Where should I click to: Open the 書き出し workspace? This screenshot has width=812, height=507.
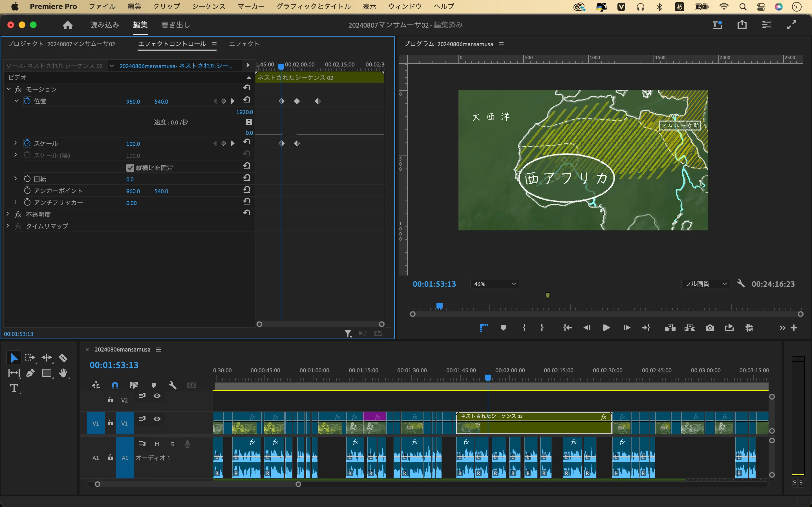[175, 25]
